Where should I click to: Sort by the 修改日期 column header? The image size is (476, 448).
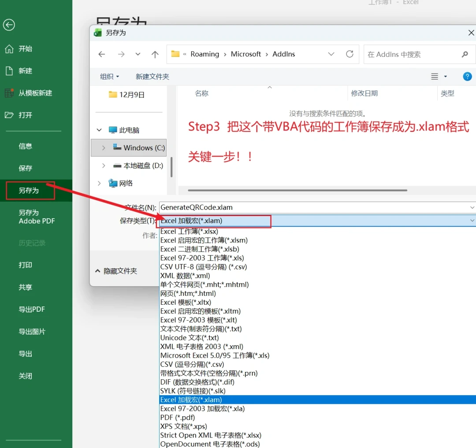(364, 93)
